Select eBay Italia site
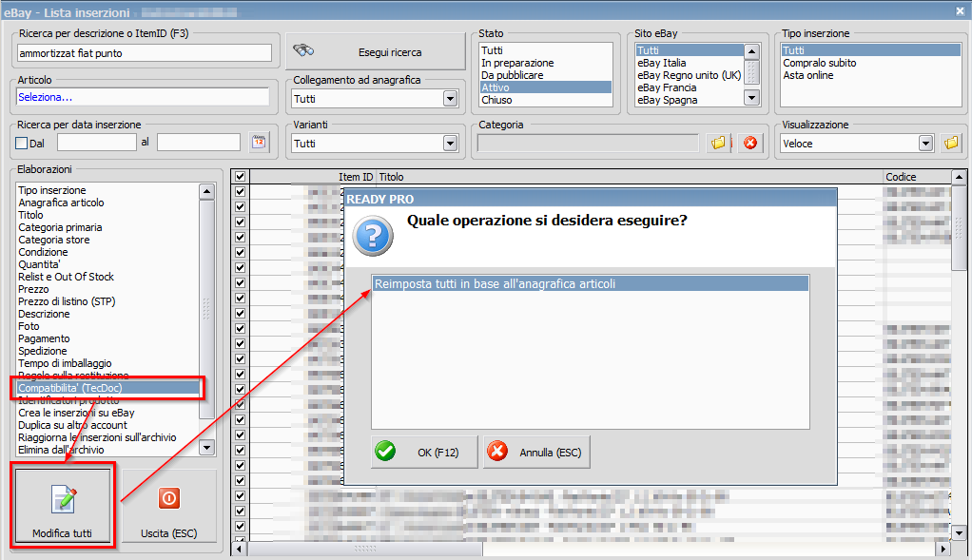Image resolution: width=972 pixels, height=560 pixels. click(690, 63)
